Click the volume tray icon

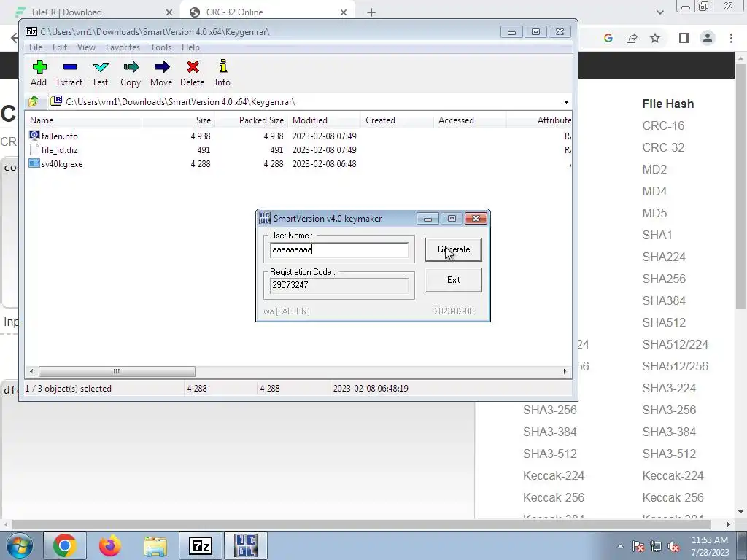pos(673,547)
